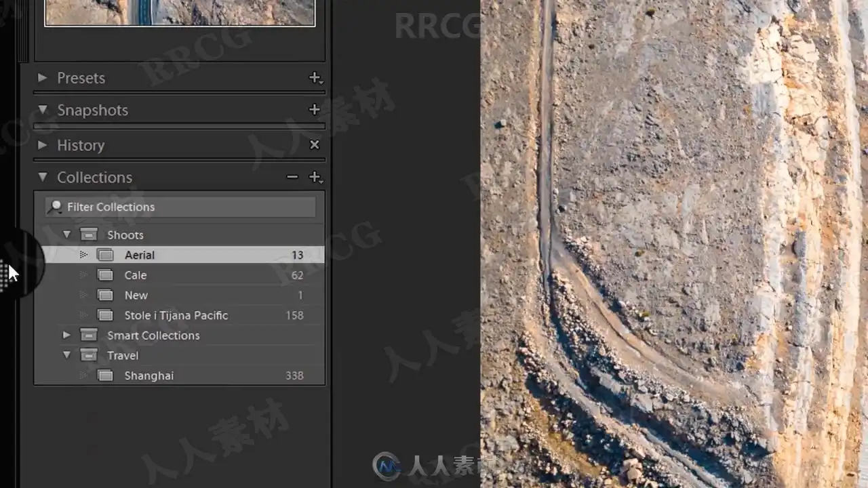
Task: Collapse the Collections panel
Action: (43, 177)
